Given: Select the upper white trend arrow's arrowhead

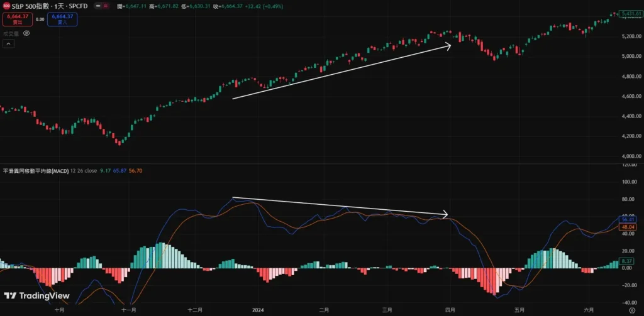Looking at the screenshot, I should (x=449, y=45).
